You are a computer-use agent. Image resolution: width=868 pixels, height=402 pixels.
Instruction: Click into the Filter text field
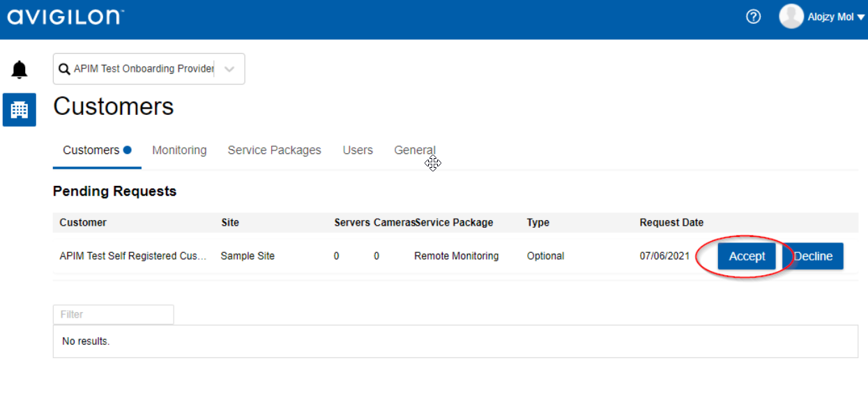[x=113, y=314]
